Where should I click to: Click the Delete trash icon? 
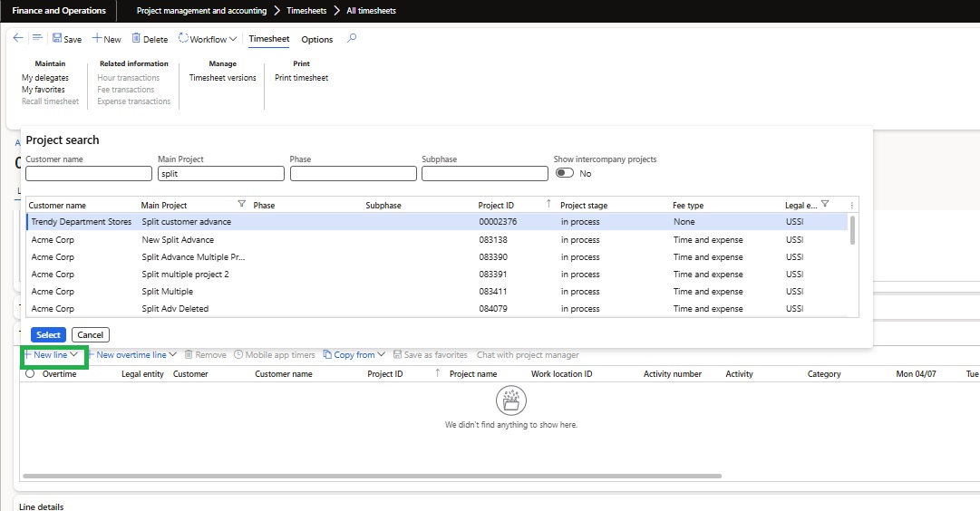136,39
